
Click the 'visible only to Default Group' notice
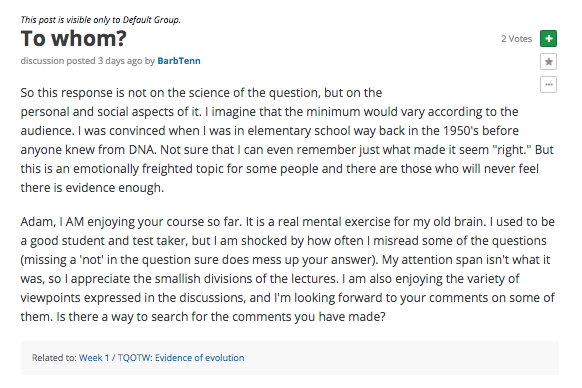pyautogui.click(x=100, y=20)
